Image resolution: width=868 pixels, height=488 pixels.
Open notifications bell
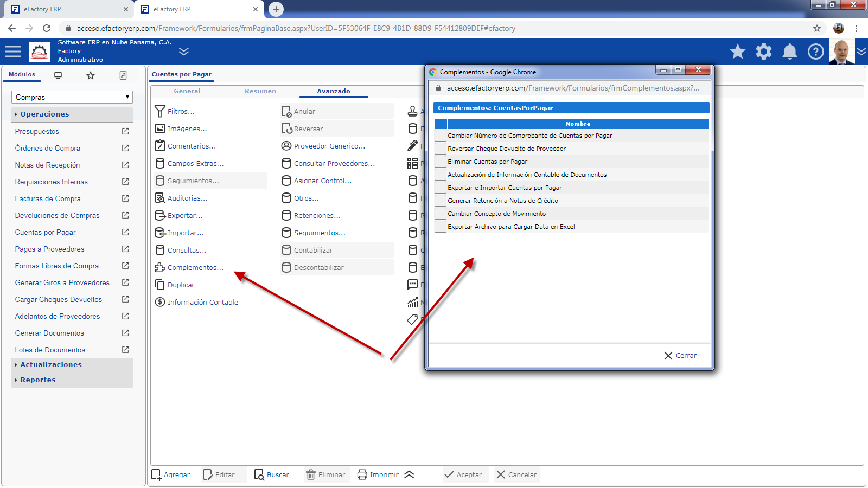click(x=790, y=52)
